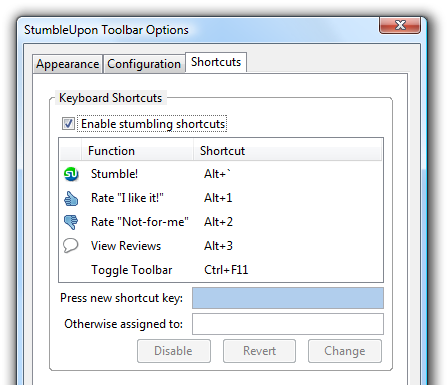Click the thumbs-up icon for I like it
This screenshot has width=448, height=385.
(x=71, y=198)
